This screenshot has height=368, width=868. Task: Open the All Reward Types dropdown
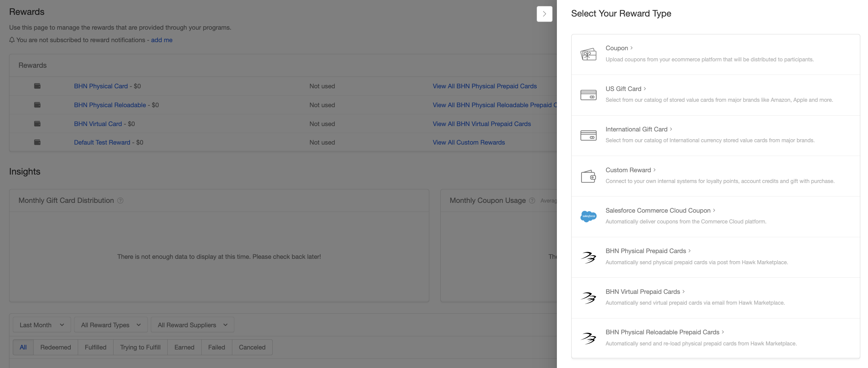(111, 325)
